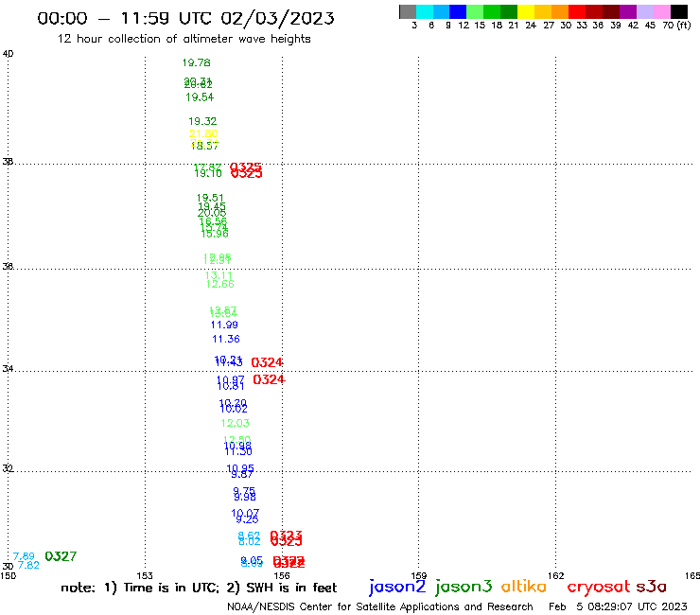Click the gray swatch in the color legend
Image resolution: width=700 pixels, height=615 pixels.
pos(408,11)
